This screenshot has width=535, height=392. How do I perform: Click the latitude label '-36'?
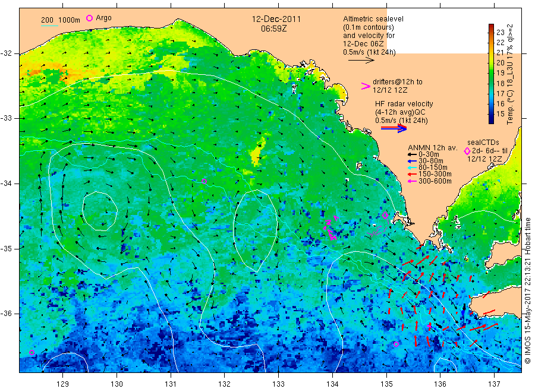[6, 314]
